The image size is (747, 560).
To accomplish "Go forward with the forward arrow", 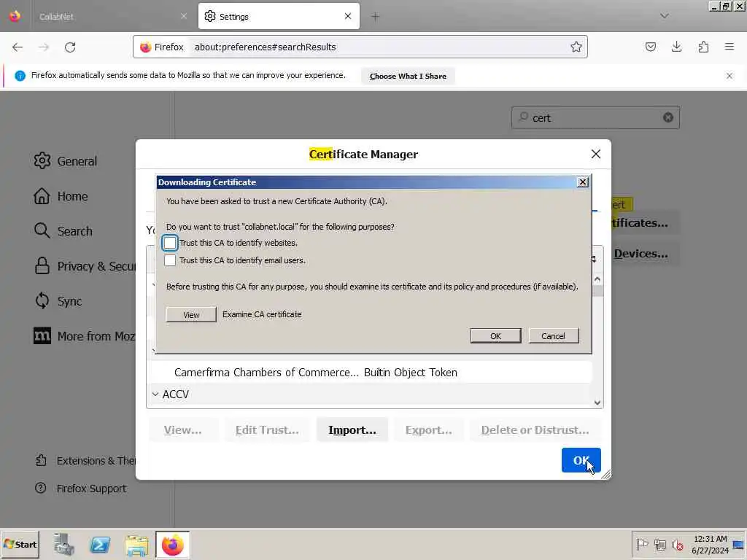I will pos(44,47).
